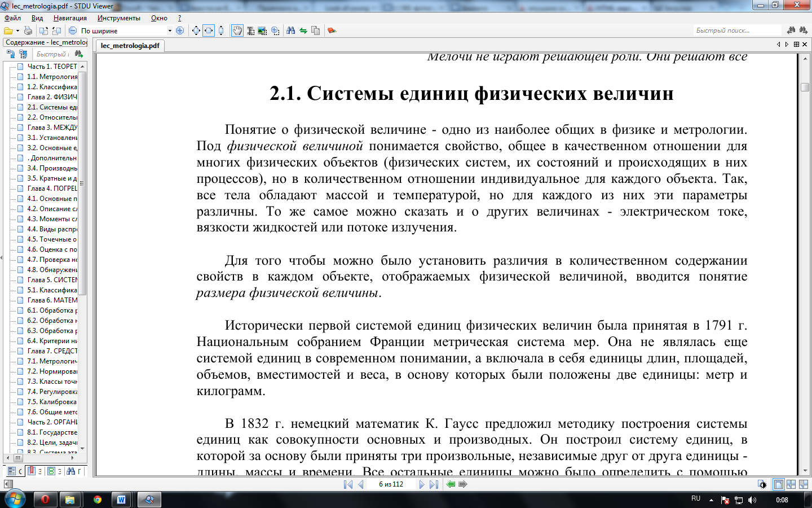The width and height of the screenshot is (812, 508).
Task: Zoom in with the plus icon
Action: click(180, 30)
